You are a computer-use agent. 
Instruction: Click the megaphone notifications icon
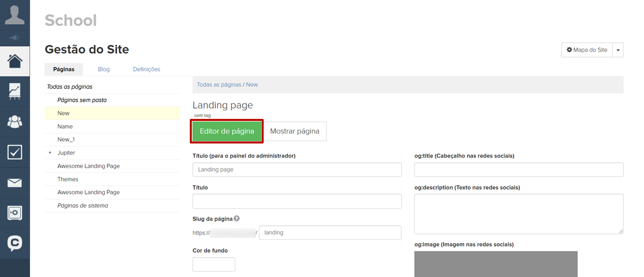[15, 38]
